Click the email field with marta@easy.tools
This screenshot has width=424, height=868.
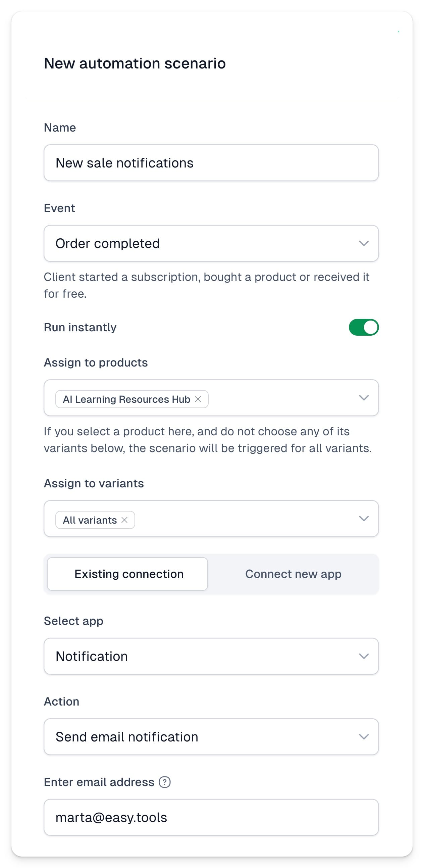click(x=211, y=817)
